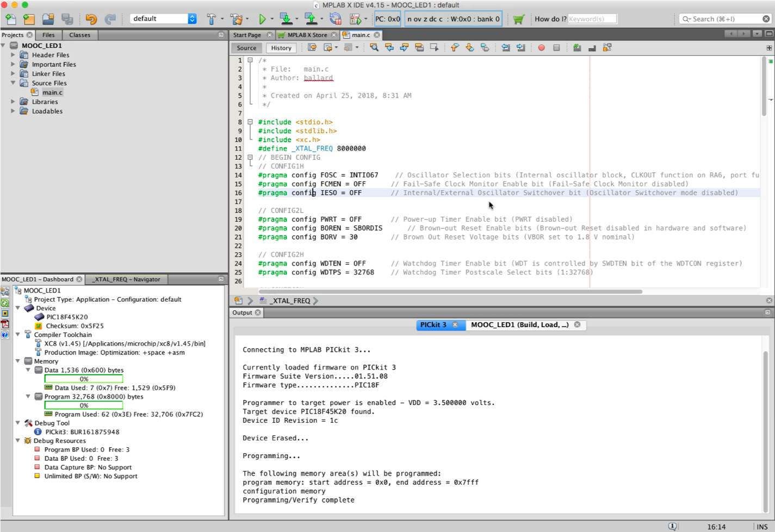This screenshot has width=775, height=532.
Task: Click the Data memory usage bar
Action: [x=83, y=379]
